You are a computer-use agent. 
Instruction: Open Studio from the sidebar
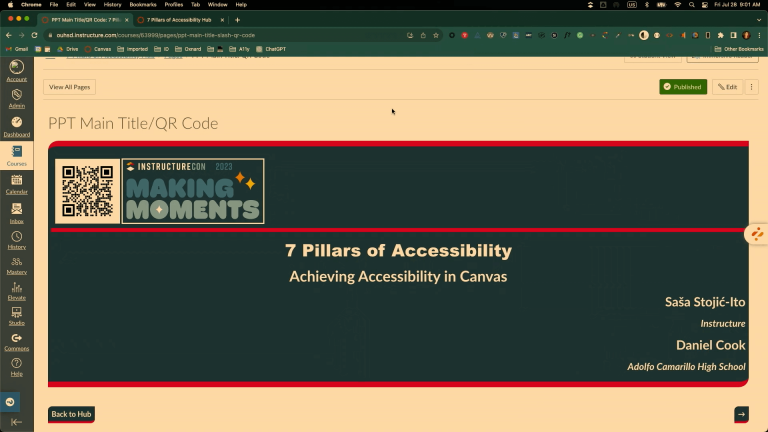[17, 316]
